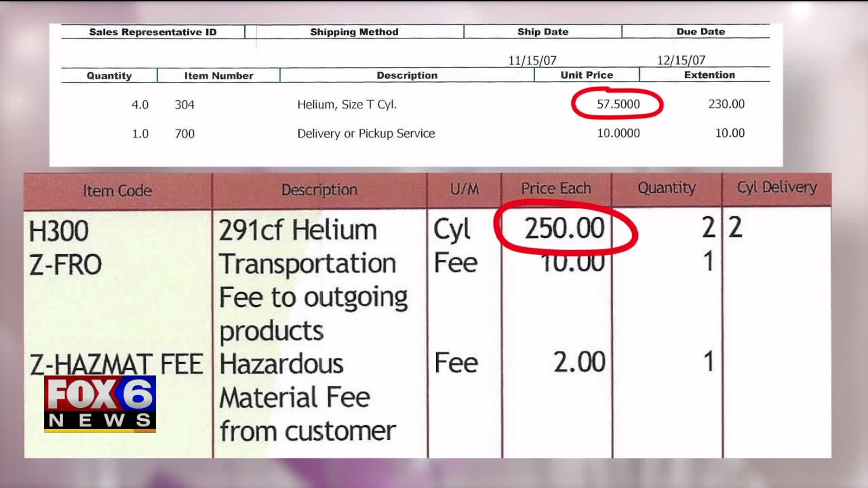Click the Extention column header
This screenshot has width=868, height=488.
coord(709,75)
